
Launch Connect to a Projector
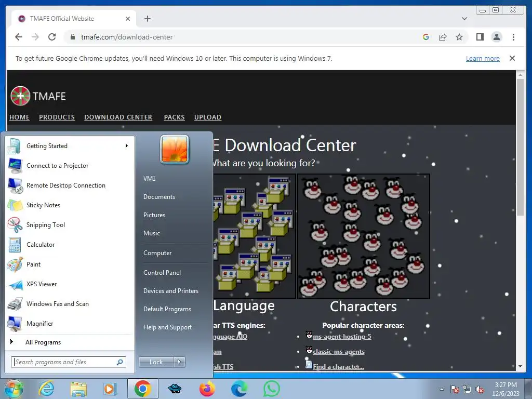pyautogui.click(x=70, y=166)
